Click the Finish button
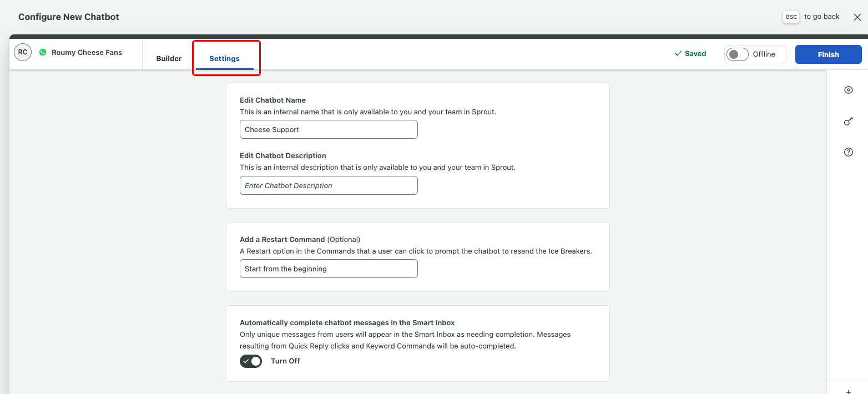 [828, 54]
